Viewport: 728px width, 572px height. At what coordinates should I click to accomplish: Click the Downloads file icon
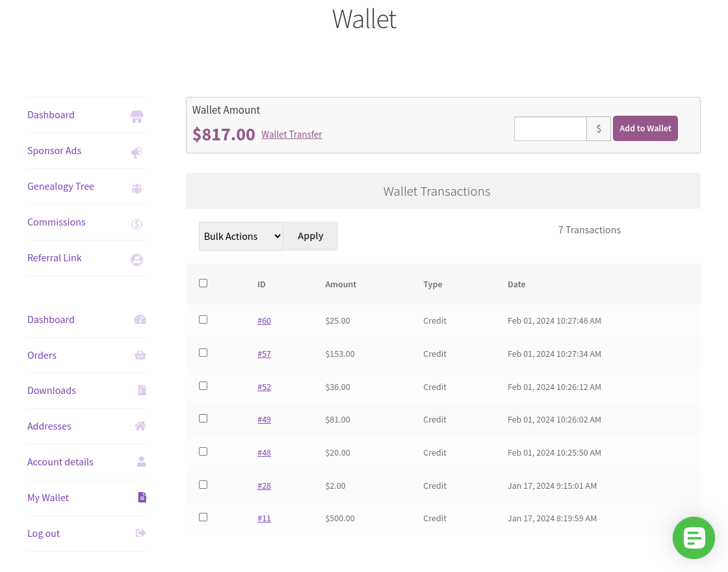[142, 390]
